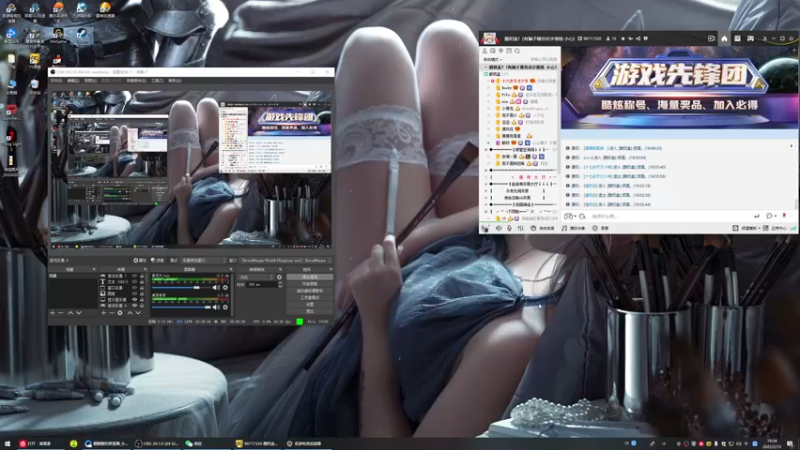Viewport: 800px width, 450px height.
Task: Click the 滤镜 filters button above OBS docks
Action: point(158,260)
